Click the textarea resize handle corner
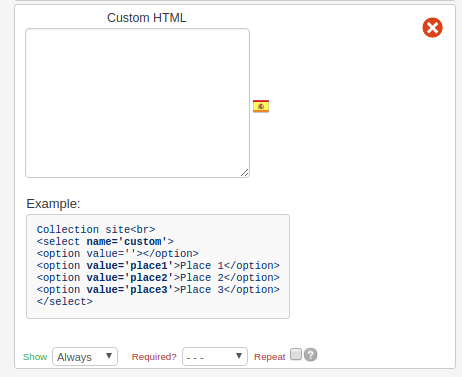 [x=245, y=173]
